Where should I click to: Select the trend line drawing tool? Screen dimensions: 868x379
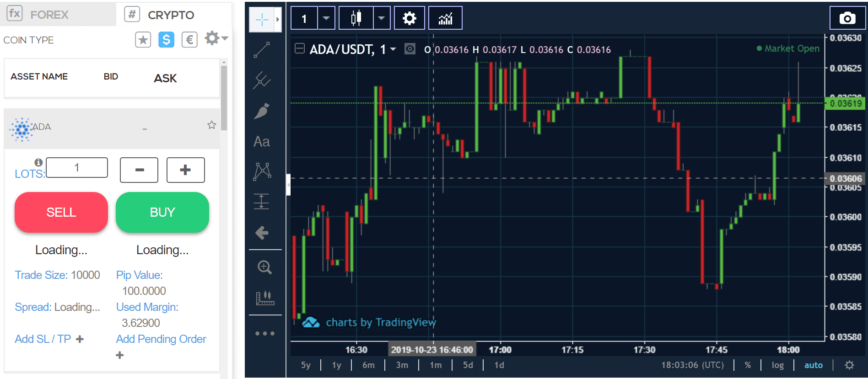(262, 50)
